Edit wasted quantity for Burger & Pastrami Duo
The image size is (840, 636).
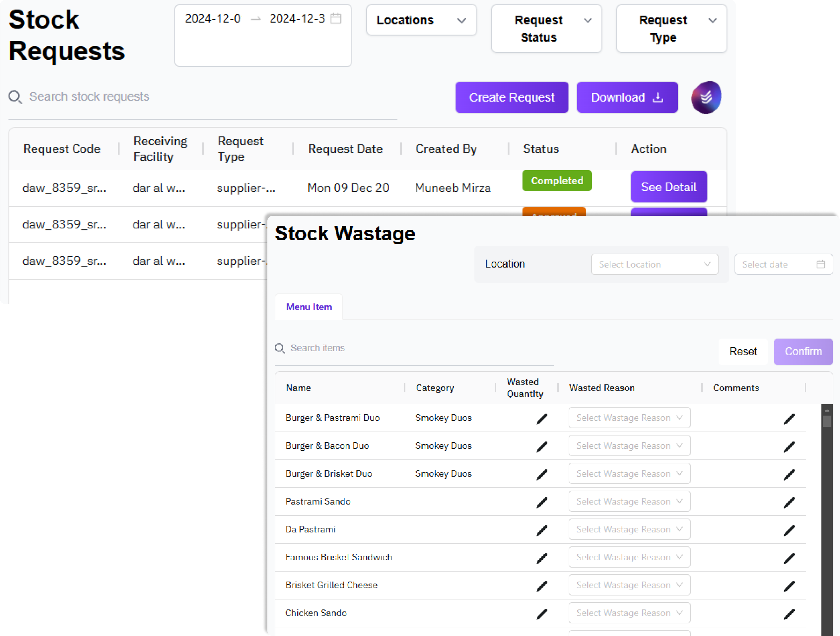click(x=541, y=419)
